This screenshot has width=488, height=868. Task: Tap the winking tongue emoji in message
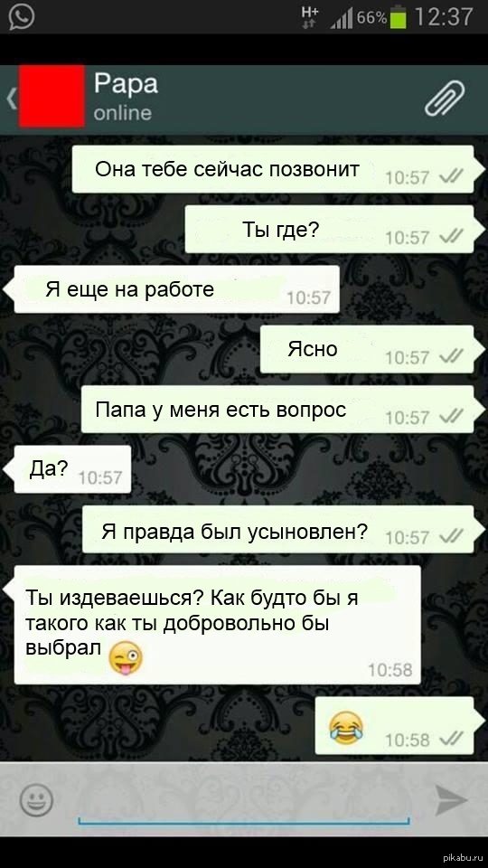click(x=126, y=658)
